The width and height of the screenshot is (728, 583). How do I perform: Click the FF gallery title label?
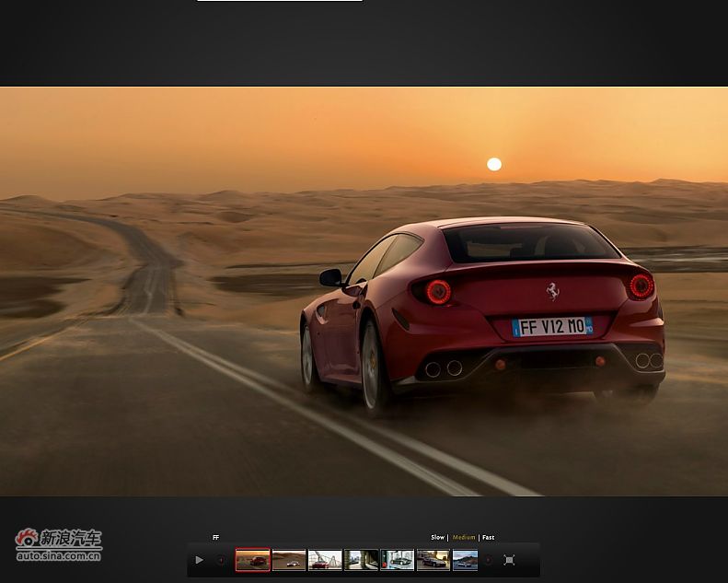click(216, 537)
